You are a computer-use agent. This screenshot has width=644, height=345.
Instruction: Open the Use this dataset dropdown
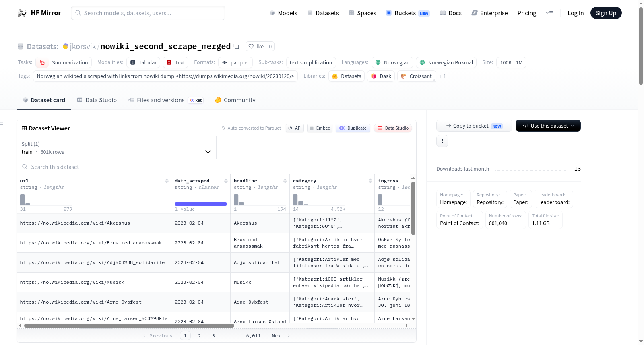click(548, 126)
